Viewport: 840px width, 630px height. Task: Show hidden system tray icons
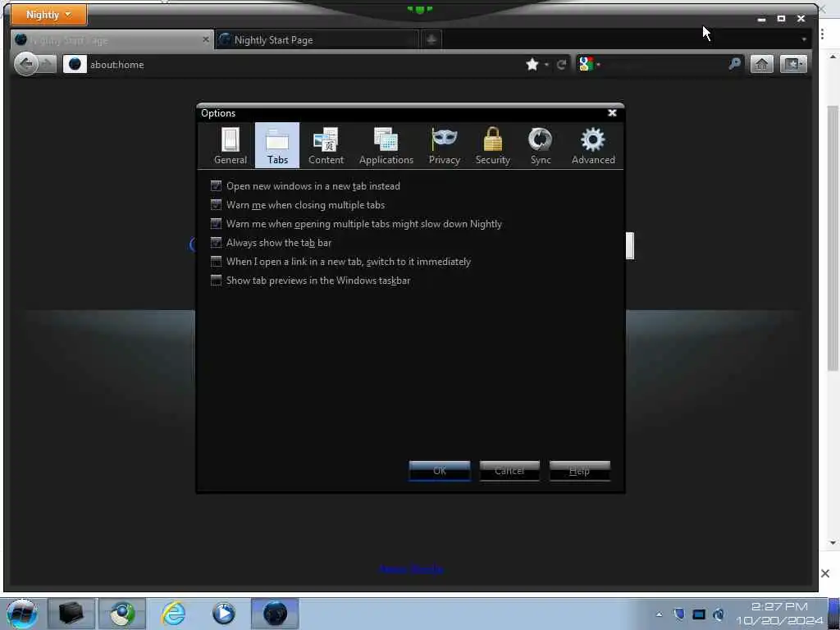pyautogui.click(x=659, y=614)
